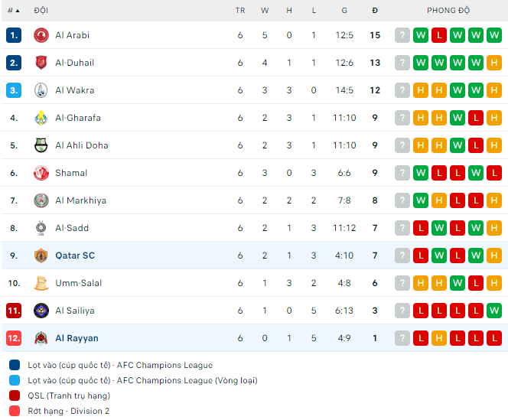Image resolution: width=508 pixels, height=420 pixels.
Task: Click Al Arabi's red L form badge
Action: (x=439, y=35)
